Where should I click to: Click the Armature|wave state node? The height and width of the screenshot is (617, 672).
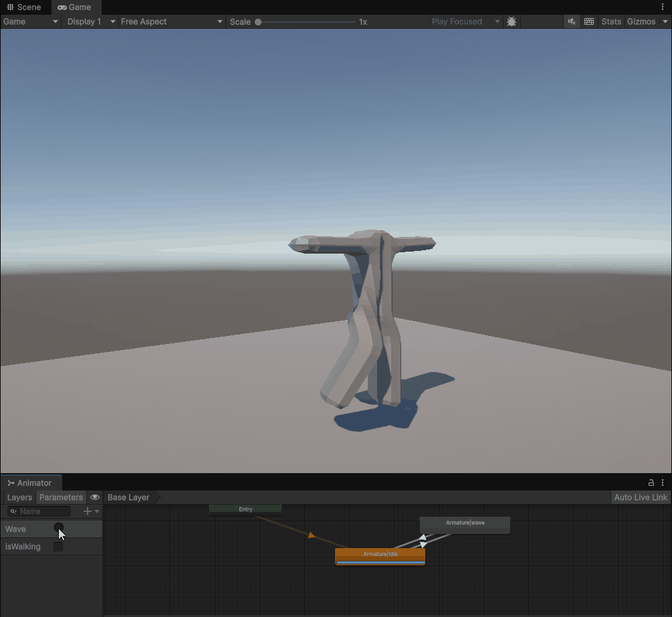pos(465,525)
